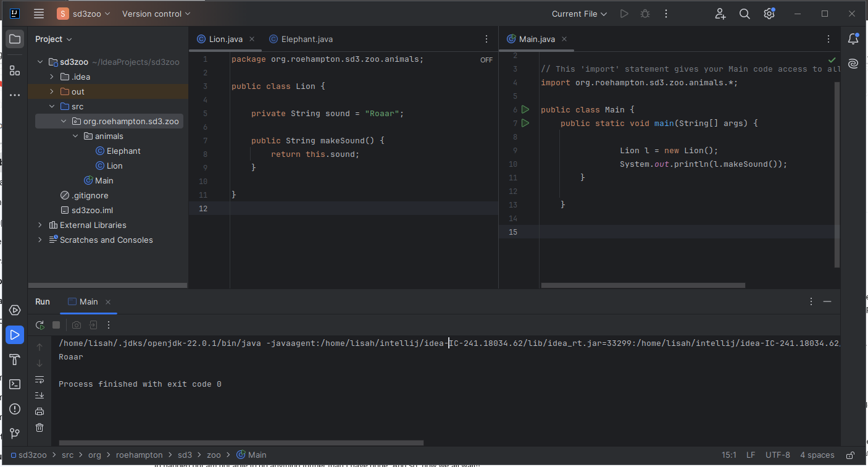The image size is (868, 467).
Task: Click the Settings gear icon in title bar
Action: (x=769, y=13)
